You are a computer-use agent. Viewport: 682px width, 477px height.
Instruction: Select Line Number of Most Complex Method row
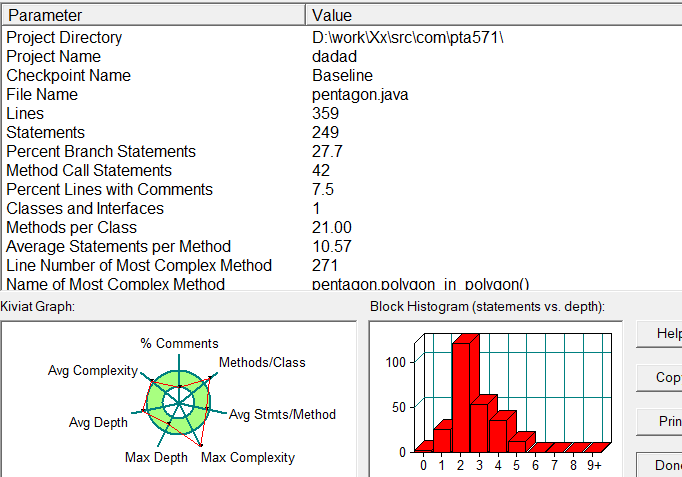click(139, 266)
